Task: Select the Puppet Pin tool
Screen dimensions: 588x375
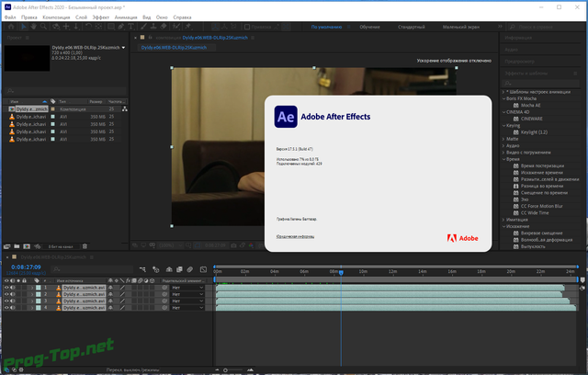Action: click(188, 27)
